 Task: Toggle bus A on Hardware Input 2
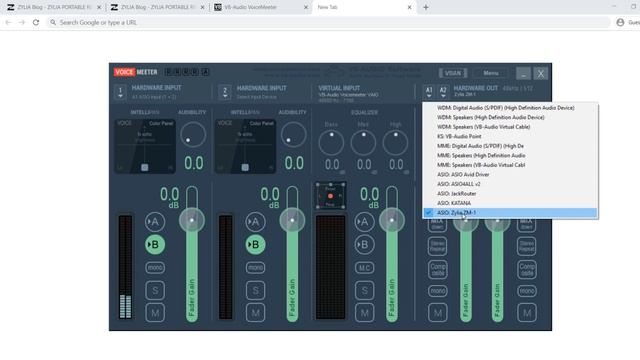[x=256, y=222]
